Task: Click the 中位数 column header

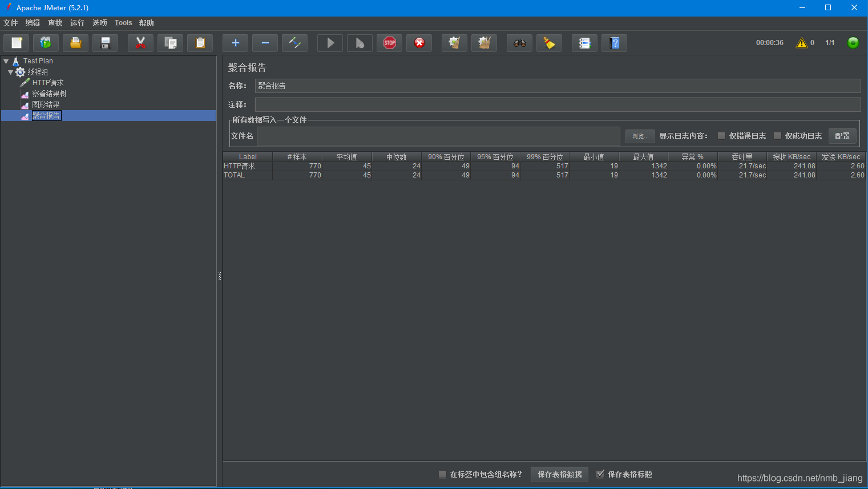Action: pyautogui.click(x=397, y=156)
